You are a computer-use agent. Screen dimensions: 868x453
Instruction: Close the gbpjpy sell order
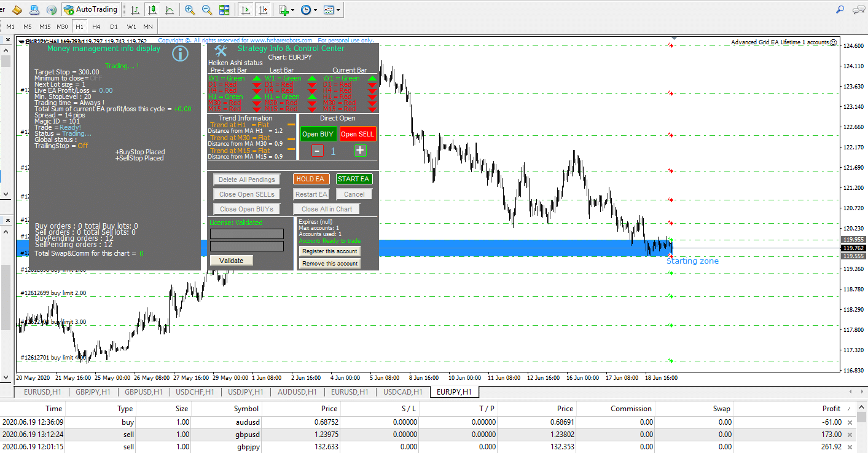click(x=850, y=447)
